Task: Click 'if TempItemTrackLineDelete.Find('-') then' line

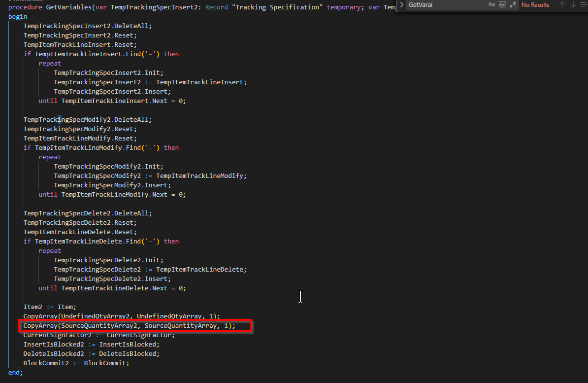Action: (101, 242)
